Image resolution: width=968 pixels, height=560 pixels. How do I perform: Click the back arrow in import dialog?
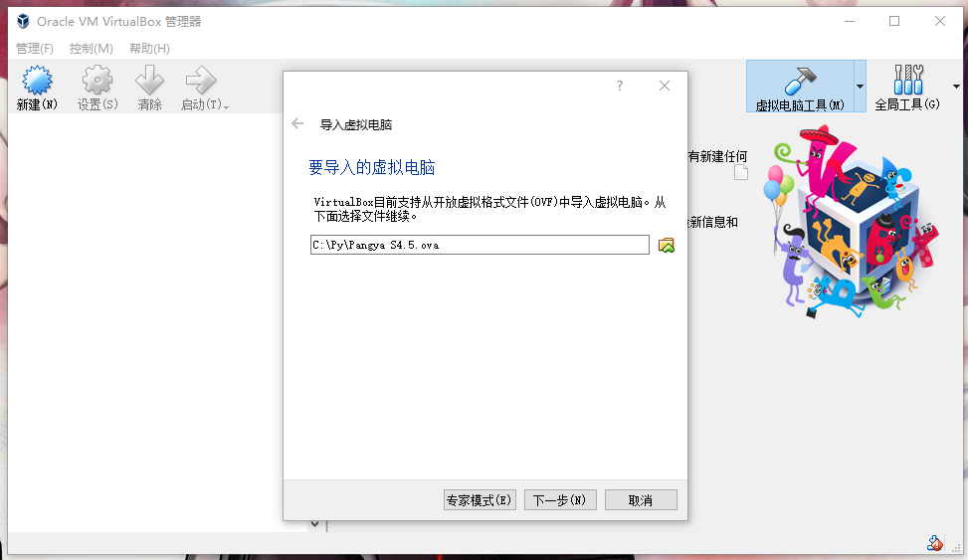click(297, 123)
